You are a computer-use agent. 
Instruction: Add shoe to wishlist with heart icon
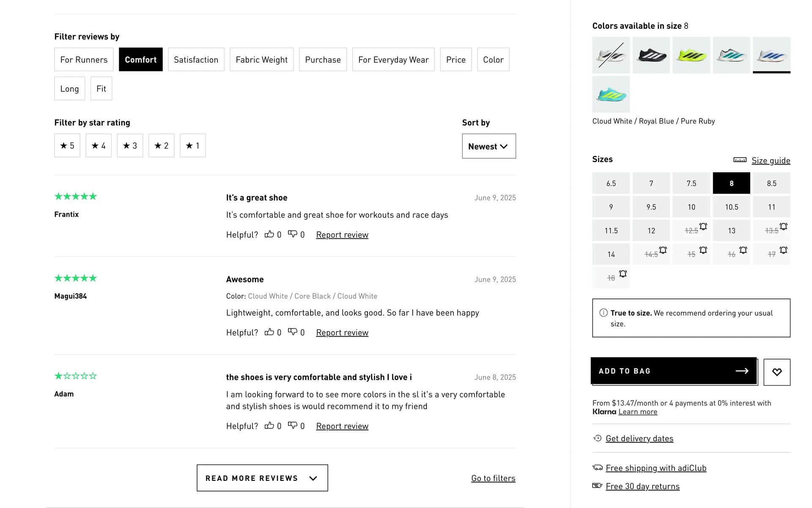coord(776,372)
